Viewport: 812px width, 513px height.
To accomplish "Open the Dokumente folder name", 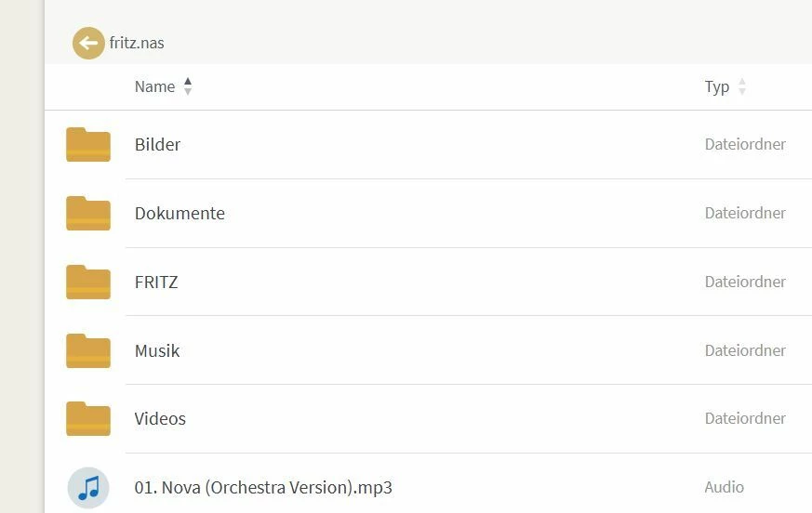I will click(180, 214).
